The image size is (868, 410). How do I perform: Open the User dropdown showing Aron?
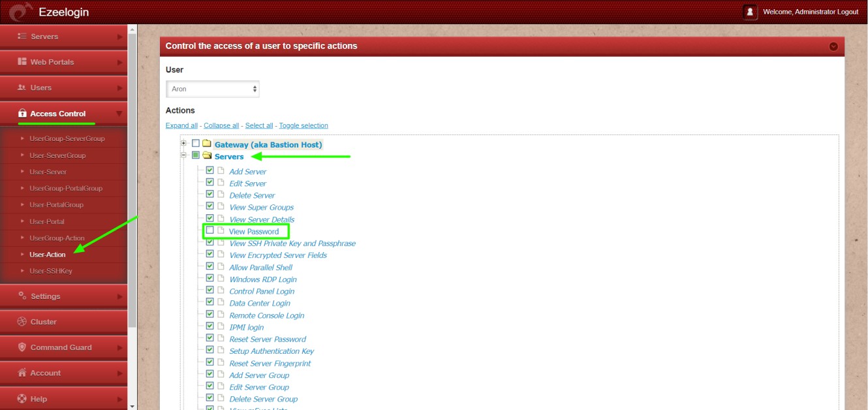(x=213, y=89)
